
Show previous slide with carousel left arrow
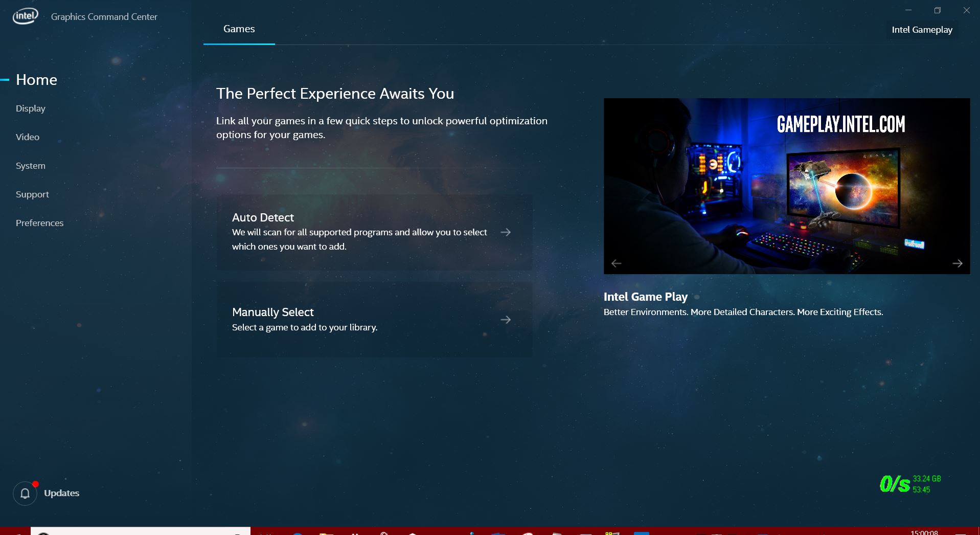click(617, 263)
